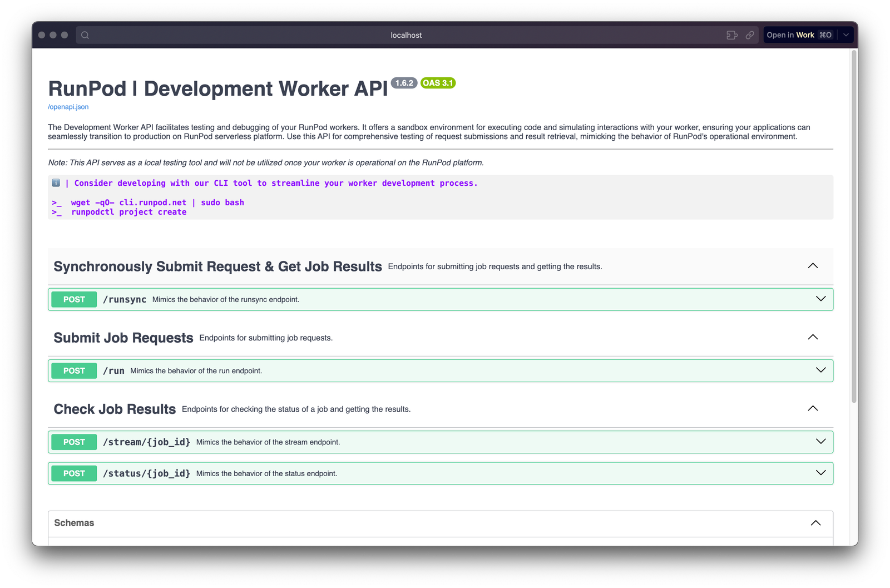Open the /openapi.json link
This screenshot has height=588, width=890.
[67, 106]
